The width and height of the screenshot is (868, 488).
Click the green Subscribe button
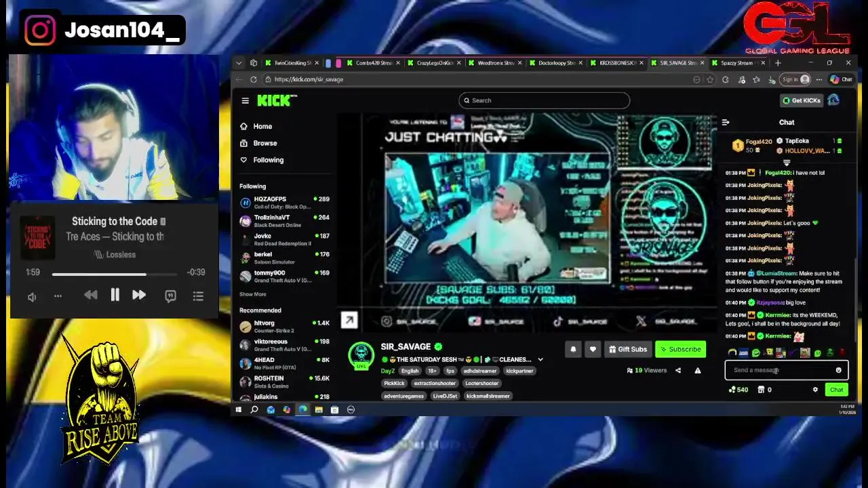(680, 349)
